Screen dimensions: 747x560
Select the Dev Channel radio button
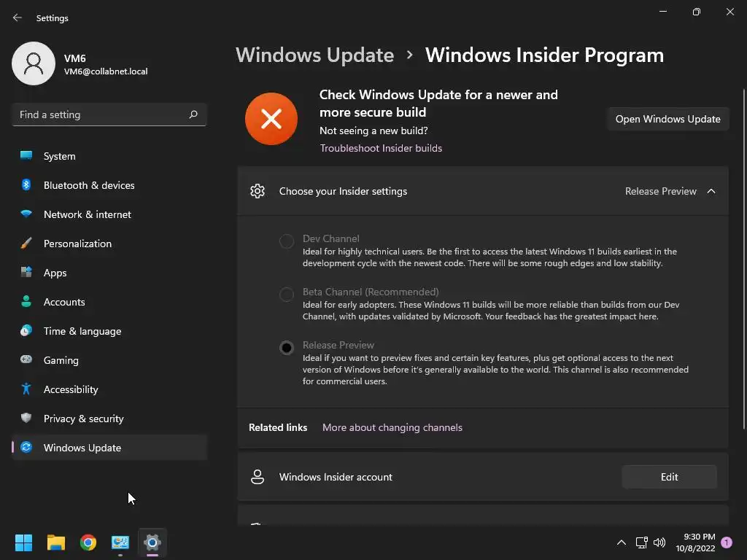tap(286, 241)
